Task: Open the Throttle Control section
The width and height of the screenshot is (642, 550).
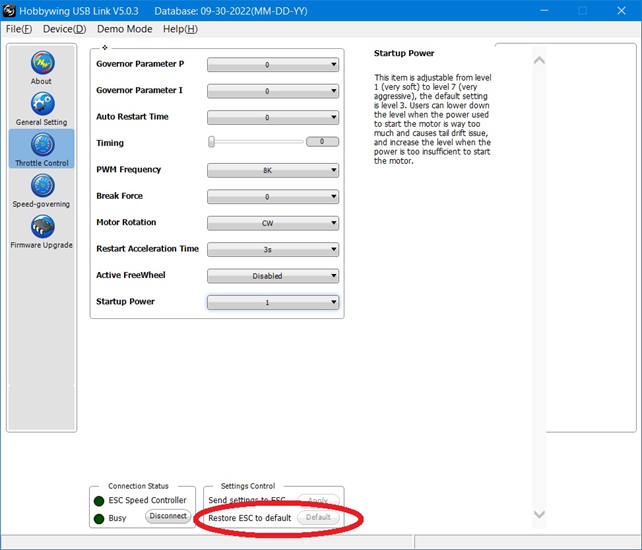Action: click(x=41, y=146)
